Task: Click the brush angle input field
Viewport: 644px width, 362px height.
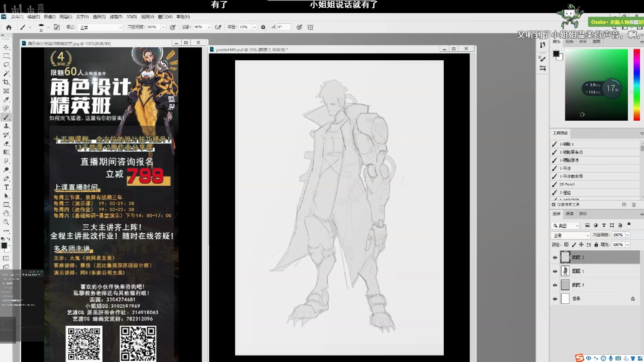Action: pyautogui.click(x=284, y=27)
